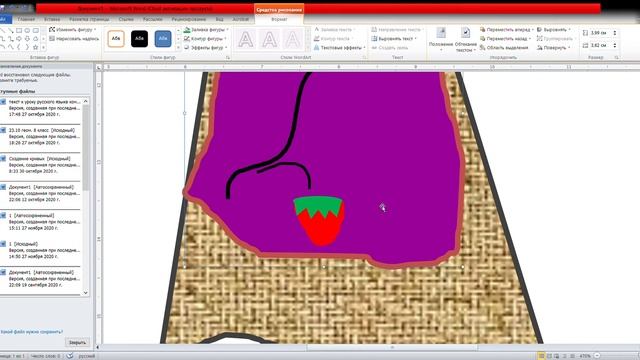Apply the black filled Абв shape style
The height and width of the screenshot is (360, 640).
tap(139, 39)
